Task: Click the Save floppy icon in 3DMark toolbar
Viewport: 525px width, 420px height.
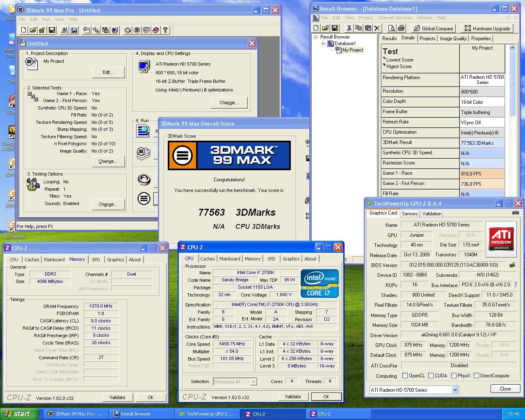Action: pyautogui.click(x=52, y=30)
